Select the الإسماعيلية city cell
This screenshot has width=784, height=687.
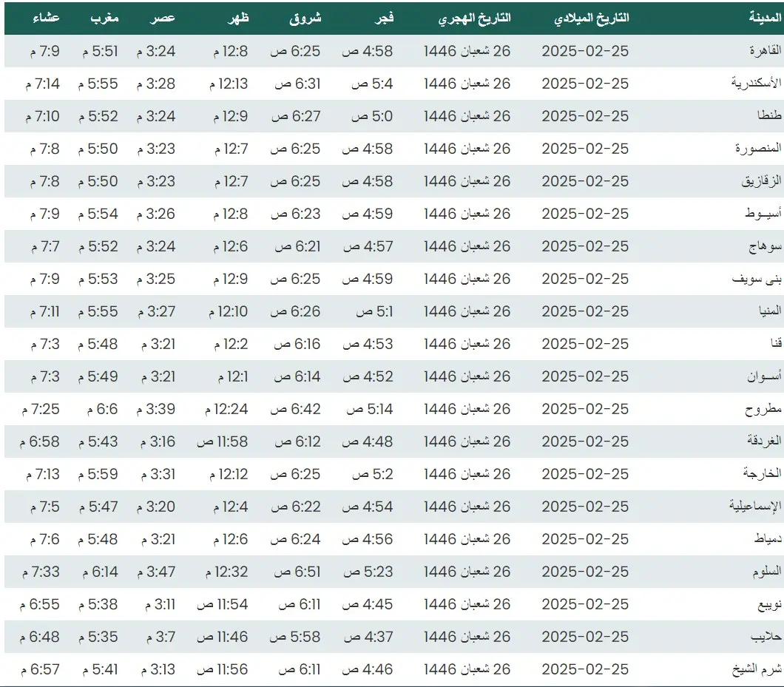click(755, 506)
